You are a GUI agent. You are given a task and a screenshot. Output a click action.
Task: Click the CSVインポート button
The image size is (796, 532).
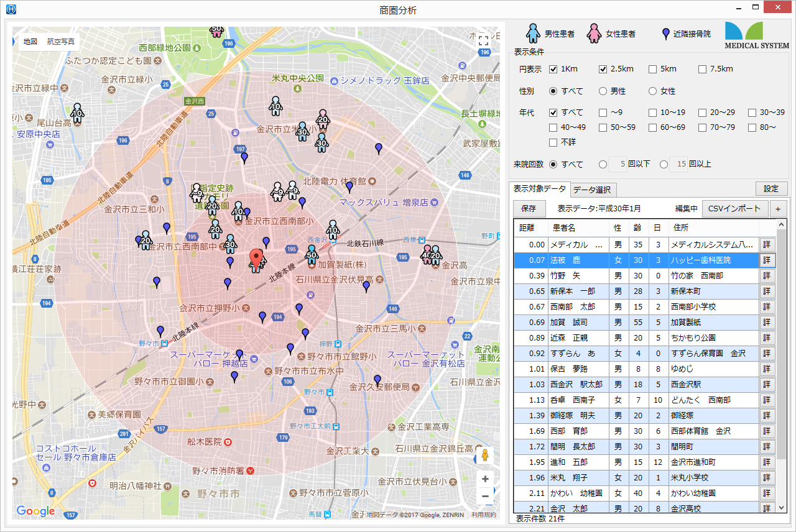[735, 209]
